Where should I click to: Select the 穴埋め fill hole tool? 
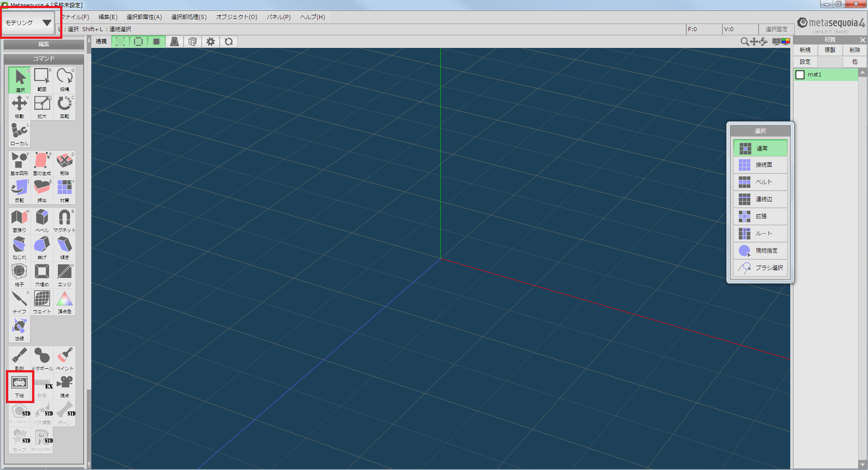point(42,275)
